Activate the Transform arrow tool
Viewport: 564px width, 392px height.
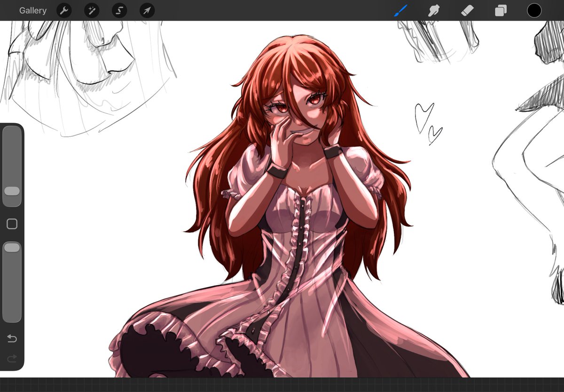pyautogui.click(x=147, y=10)
